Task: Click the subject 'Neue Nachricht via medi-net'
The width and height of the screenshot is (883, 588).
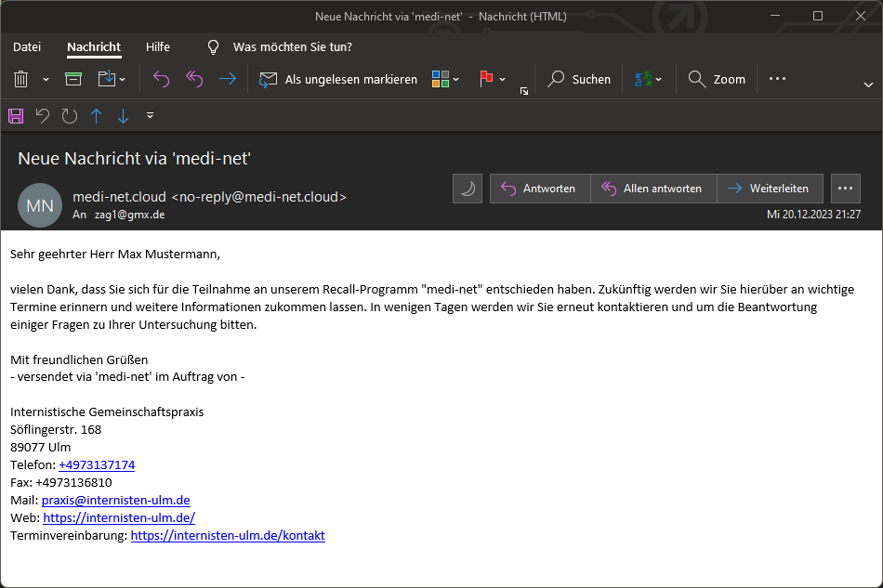Action: (x=134, y=159)
